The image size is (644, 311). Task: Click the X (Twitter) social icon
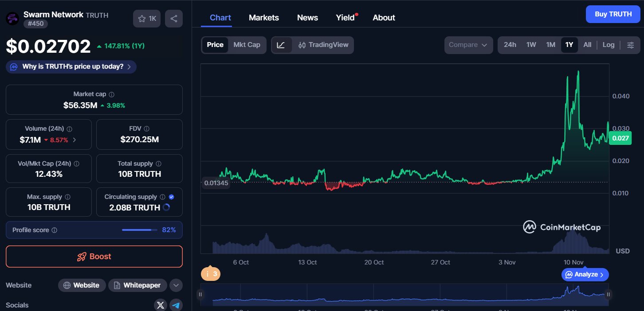(161, 305)
